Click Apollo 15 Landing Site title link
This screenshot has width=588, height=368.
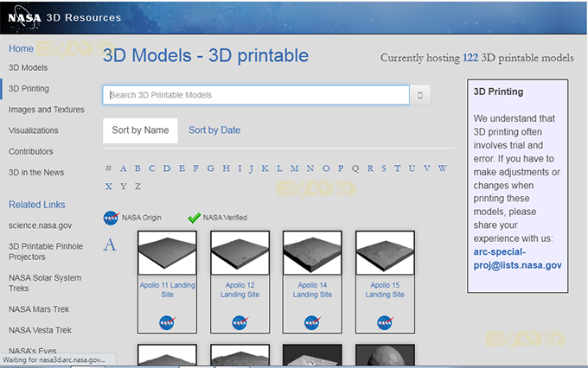tap(385, 290)
